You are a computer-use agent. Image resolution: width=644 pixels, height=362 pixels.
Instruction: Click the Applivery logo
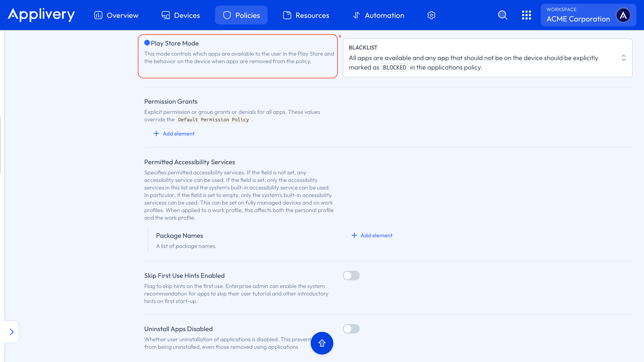(41, 15)
